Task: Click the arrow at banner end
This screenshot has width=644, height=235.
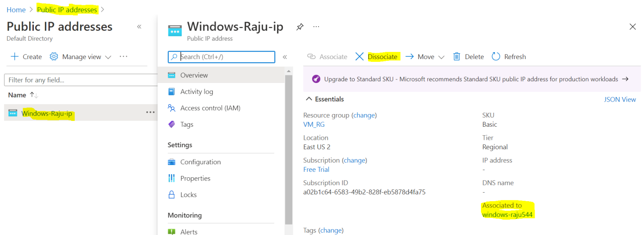Action: [625, 79]
